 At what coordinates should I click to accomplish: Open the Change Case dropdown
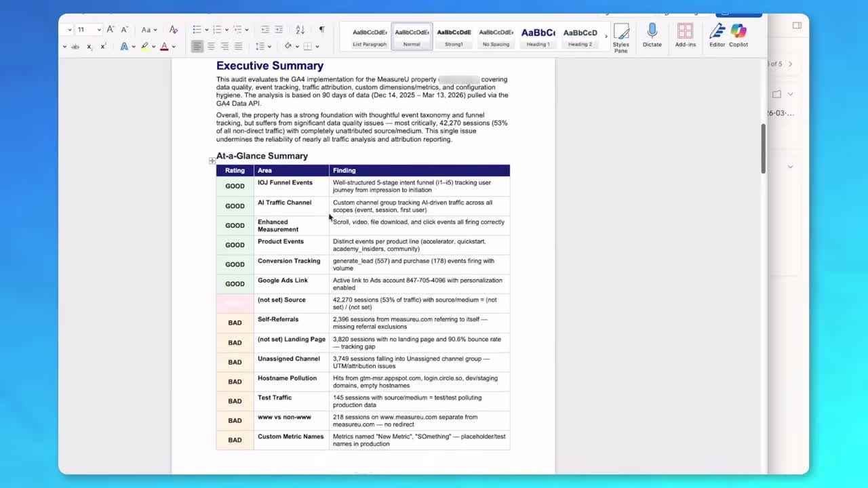pos(149,30)
